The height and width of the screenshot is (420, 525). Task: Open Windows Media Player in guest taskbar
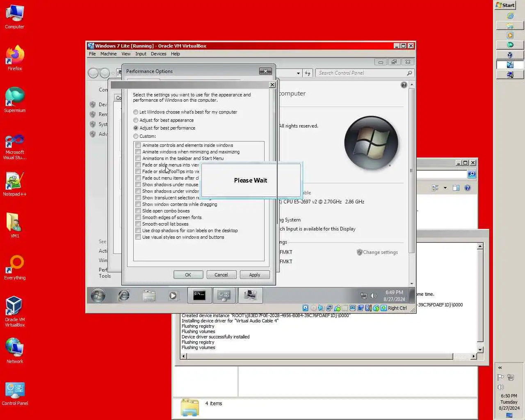tap(173, 295)
